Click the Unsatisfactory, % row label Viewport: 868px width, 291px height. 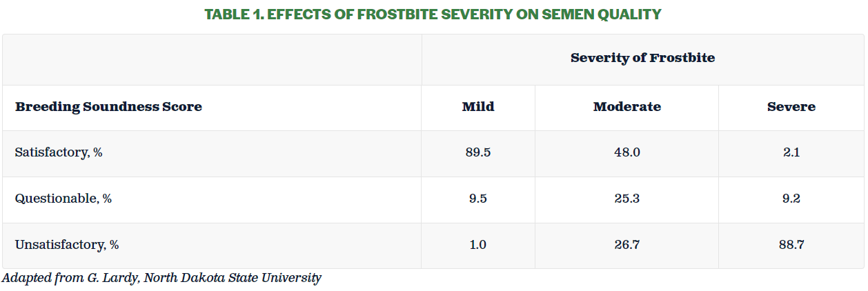[67, 245]
